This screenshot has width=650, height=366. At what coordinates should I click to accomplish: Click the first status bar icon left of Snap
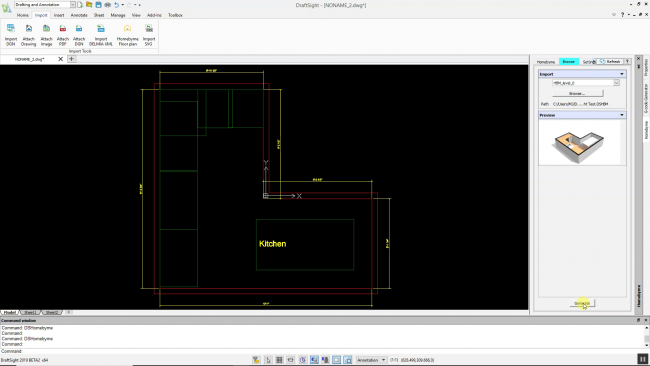256,360
